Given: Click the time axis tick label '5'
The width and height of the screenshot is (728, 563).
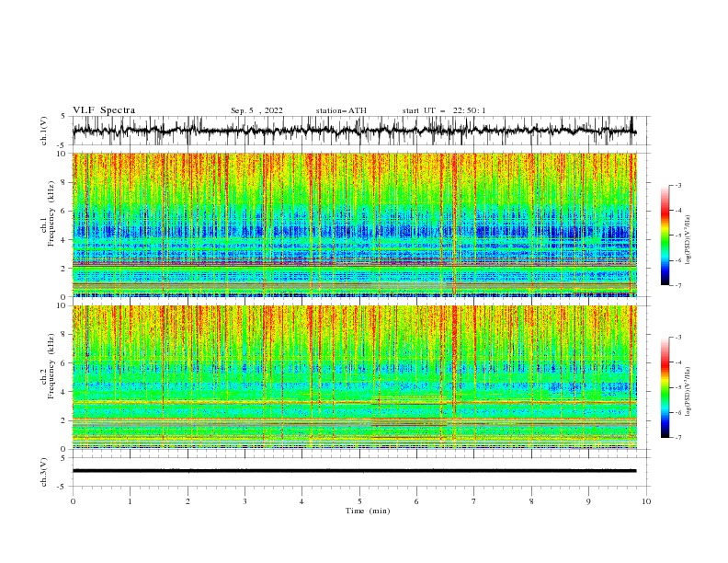Looking at the screenshot, I should (359, 501).
